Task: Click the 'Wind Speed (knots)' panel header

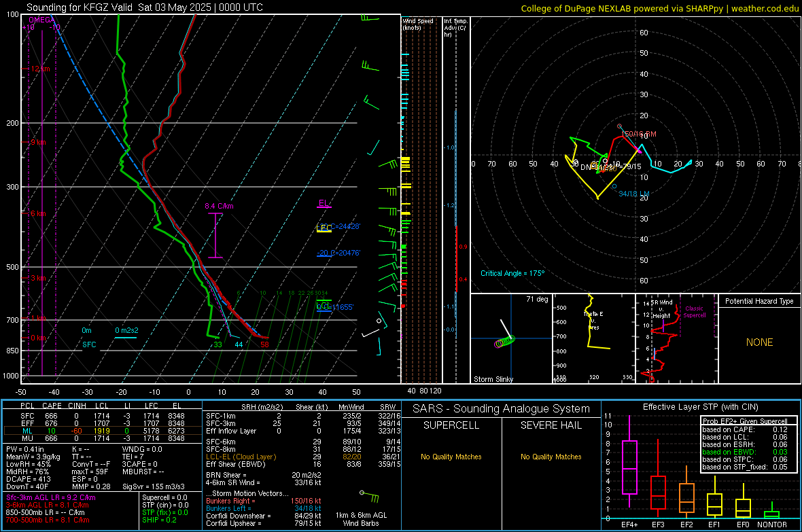Action: (418, 24)
